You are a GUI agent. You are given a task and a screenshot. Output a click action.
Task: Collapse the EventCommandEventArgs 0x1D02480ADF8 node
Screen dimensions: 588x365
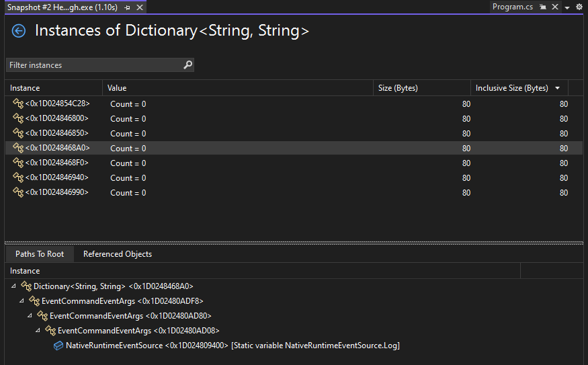pyautogui.click(x=23, y=301)
